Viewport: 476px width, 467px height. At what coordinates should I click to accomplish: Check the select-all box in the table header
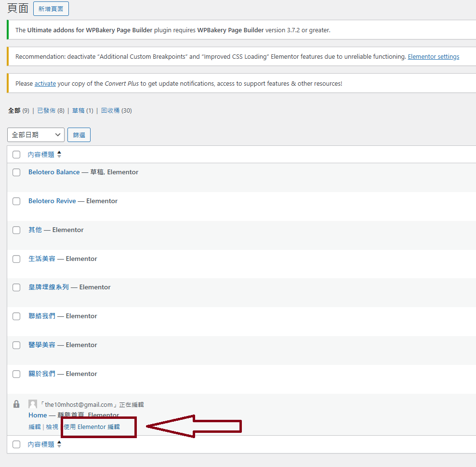16,155
